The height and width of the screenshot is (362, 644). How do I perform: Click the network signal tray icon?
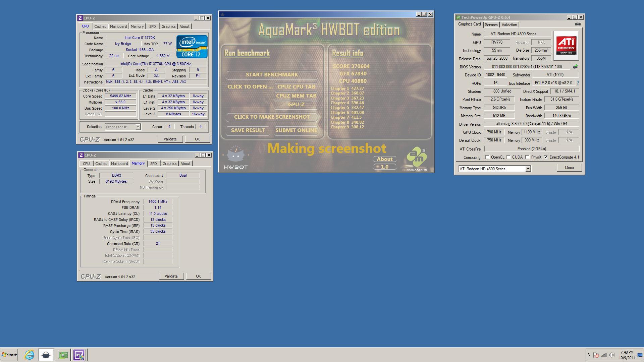click(x=604, y=355)
